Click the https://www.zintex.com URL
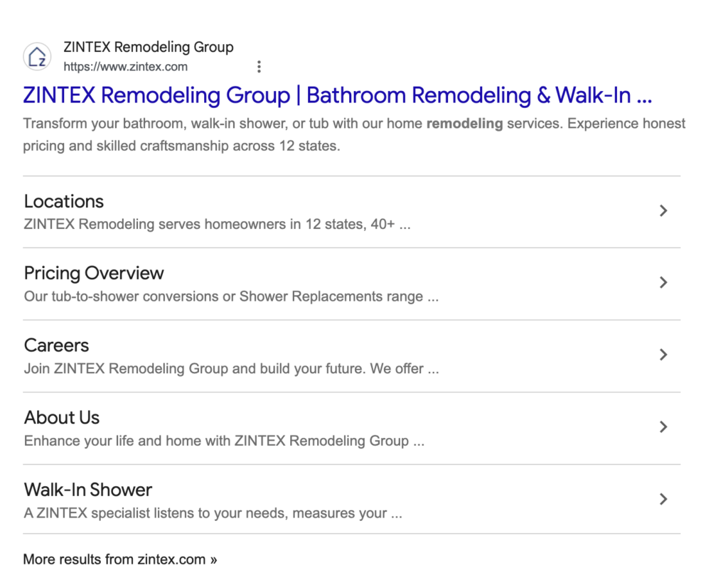The width and height of the screenshot is (728, 585). [125, 67]
